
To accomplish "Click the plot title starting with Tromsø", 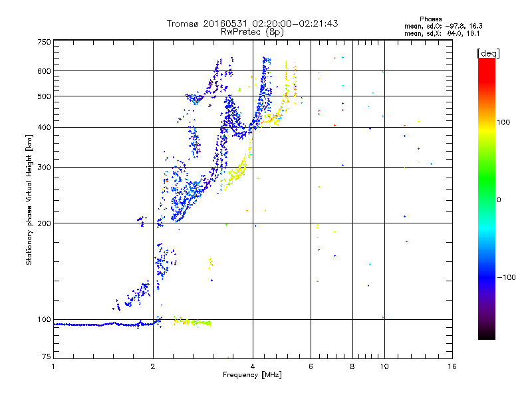I will (252, 23).
